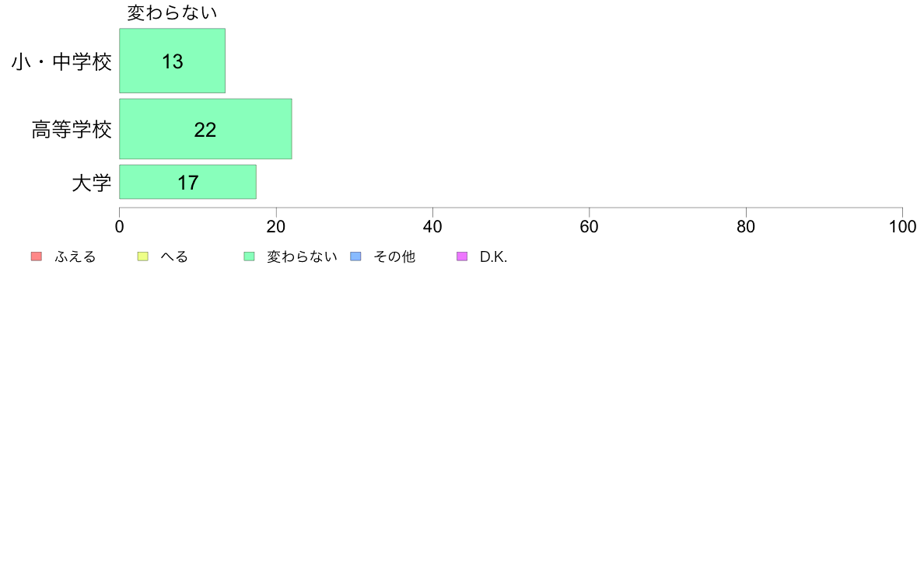Click the 変わらない heading above the bars
Screen dimensions: 924x572
(x=172, y=12)
